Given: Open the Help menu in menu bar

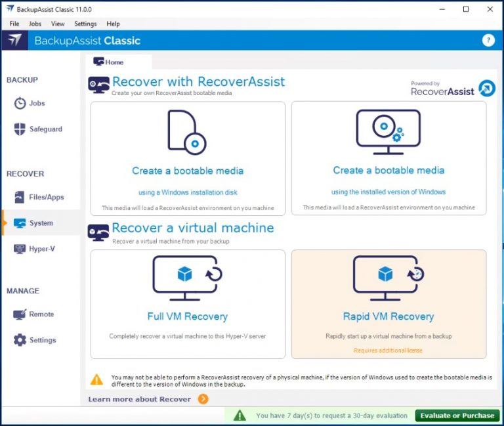Looking at the screenshot, I should pos(113,24).
